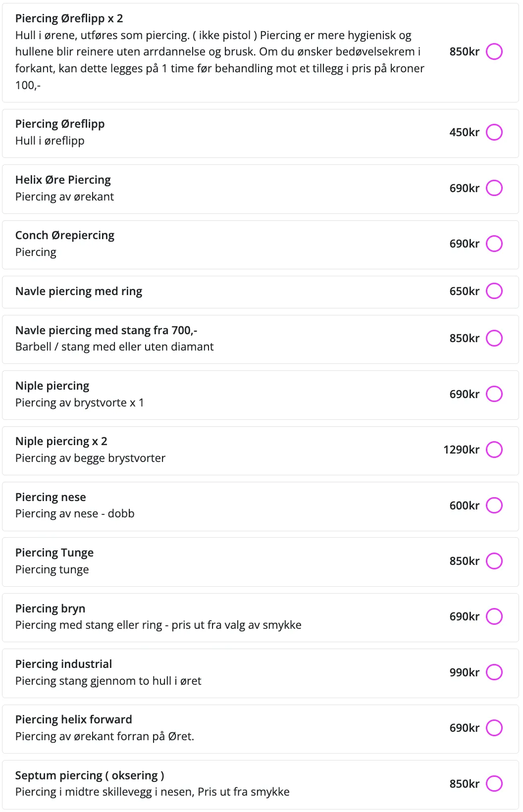Pick the Piercing Tunge radio option

coord(494,561)
